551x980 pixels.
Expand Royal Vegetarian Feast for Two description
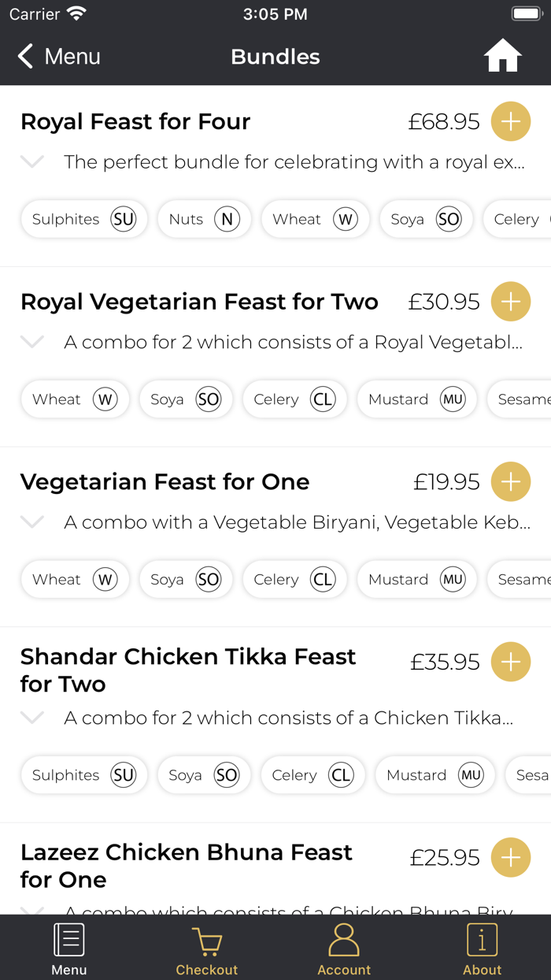point(32,342)
